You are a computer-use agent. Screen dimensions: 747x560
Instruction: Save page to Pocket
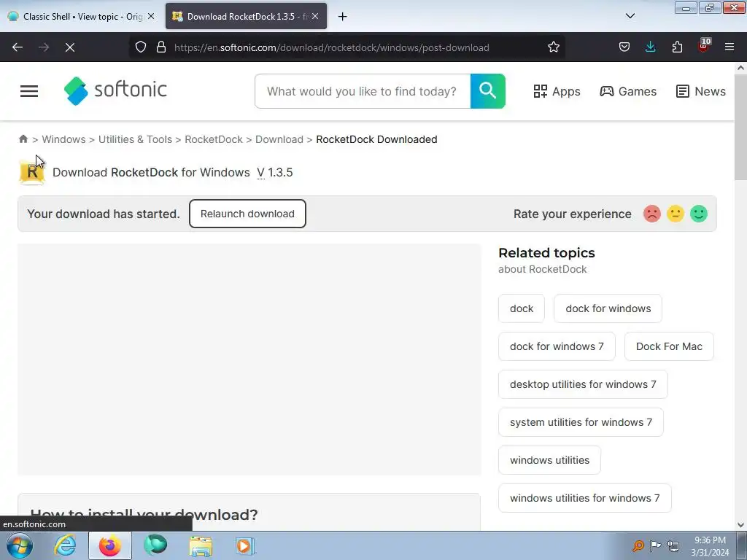tap(624, 47)
